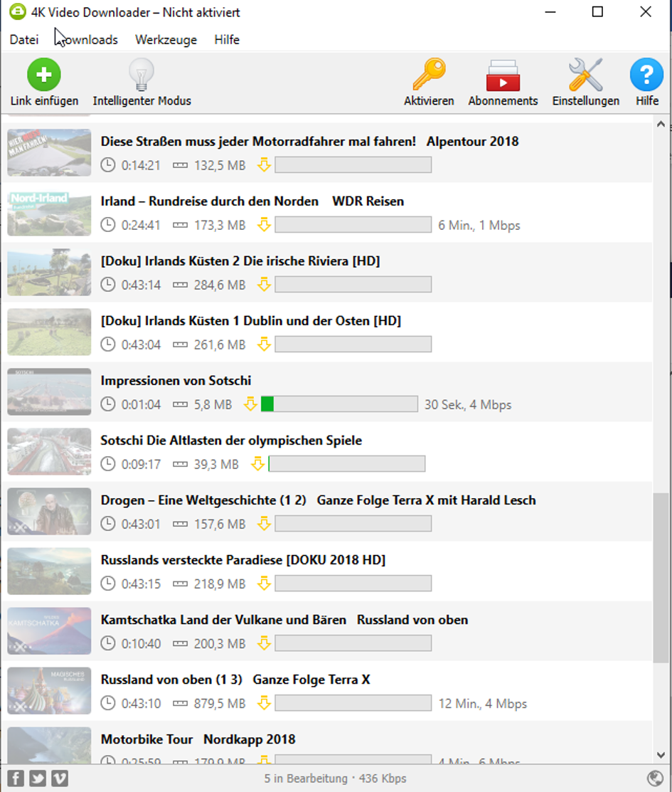Select the Alpentour 2018 motorcycle thumbnail
The width and height of the screenshot is (672, 792).
(x=49, y=152)
